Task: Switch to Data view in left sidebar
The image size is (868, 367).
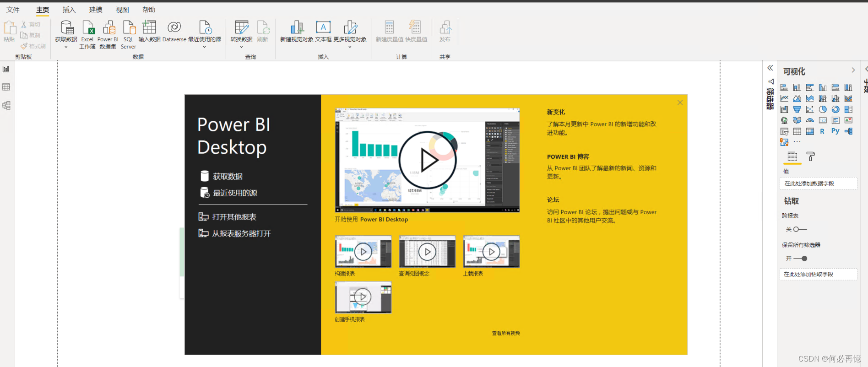Action: pyautogui.click(x=6, y=87)
